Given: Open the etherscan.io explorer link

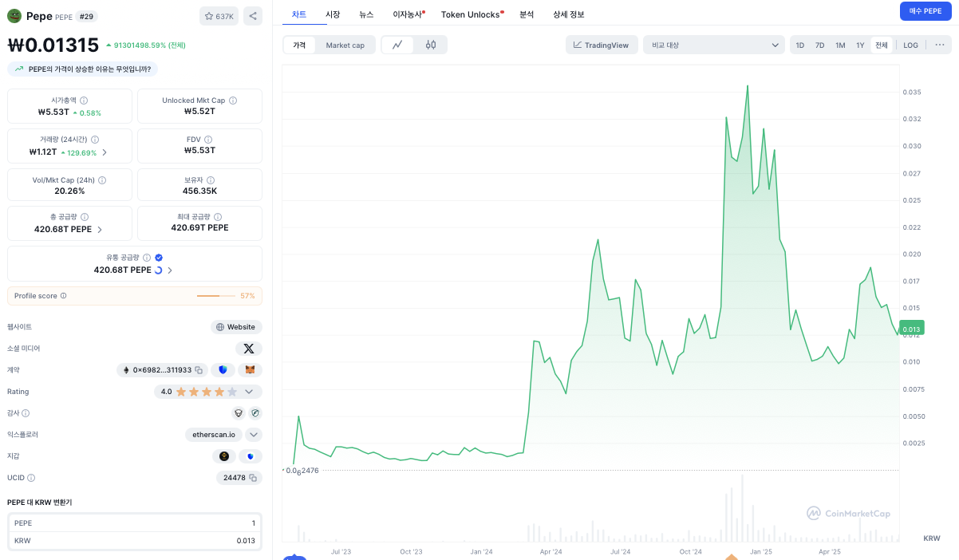Looking at the screenshot, I should pos(214,435).
